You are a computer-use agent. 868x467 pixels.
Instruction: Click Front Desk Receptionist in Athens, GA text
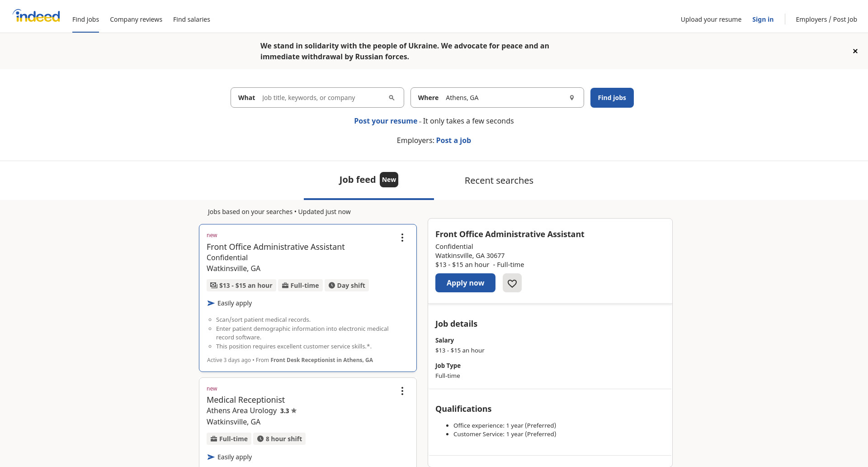321,360
